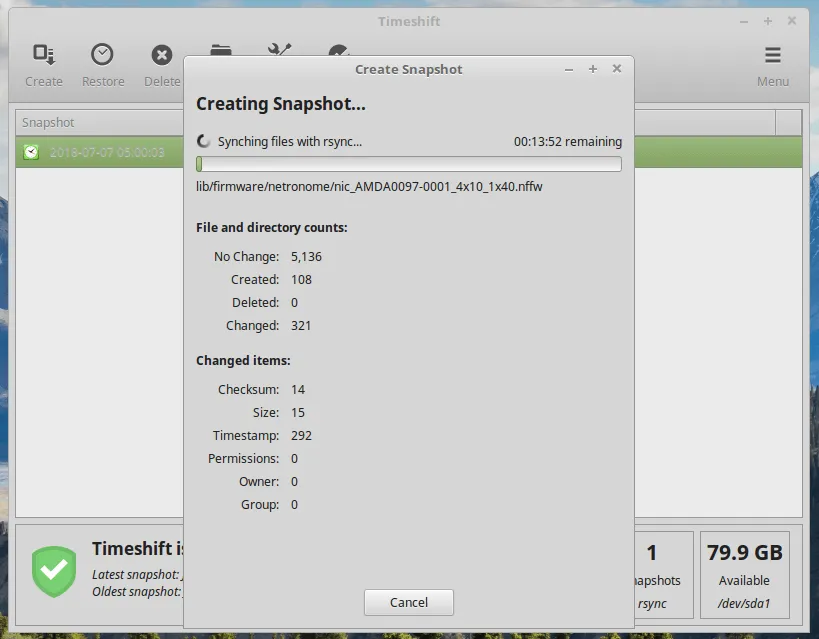
Task: Click the clock icon in snapshot row
Action: tap(32, 152)
